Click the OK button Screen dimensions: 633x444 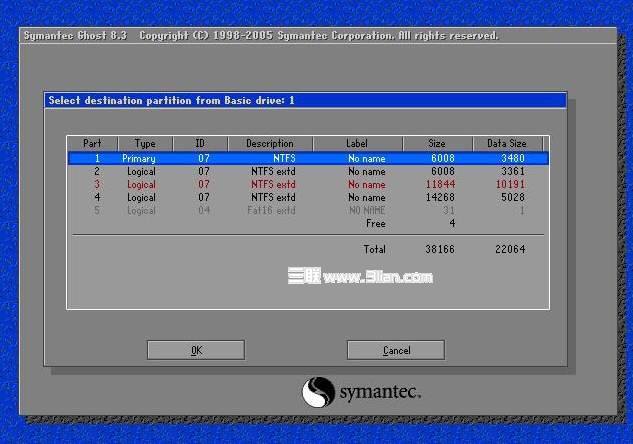[196, 350]
